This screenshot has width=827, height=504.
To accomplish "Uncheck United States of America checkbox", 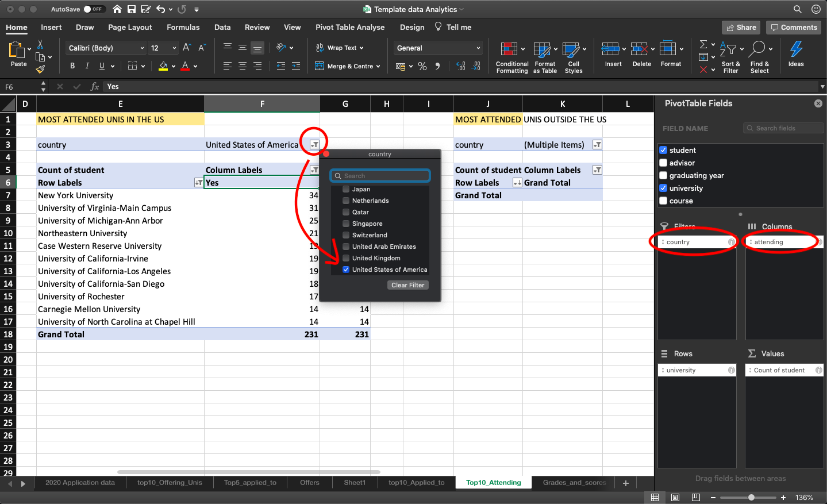I will click(346, 270).
